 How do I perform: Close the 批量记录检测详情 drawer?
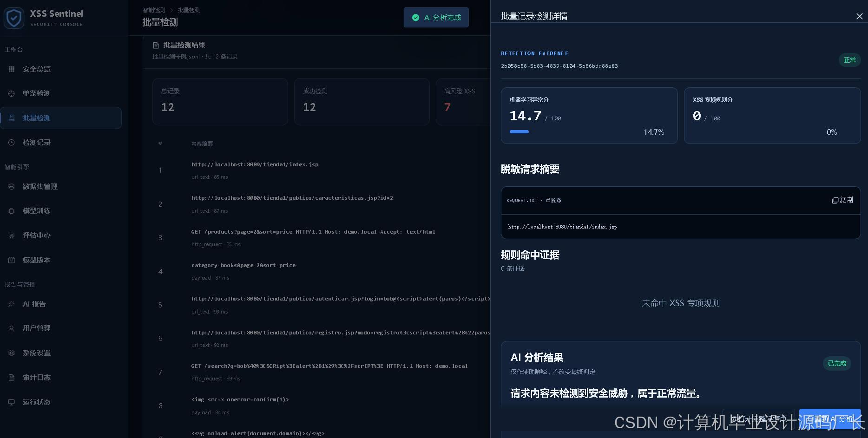(x=859, y=16)
